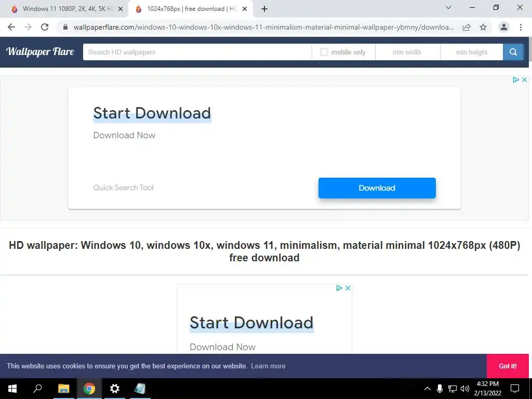The height and width of the screenshot is (399, 532).
Task: Tick the mobile only checkbox
Action: (x=324, y=52)
